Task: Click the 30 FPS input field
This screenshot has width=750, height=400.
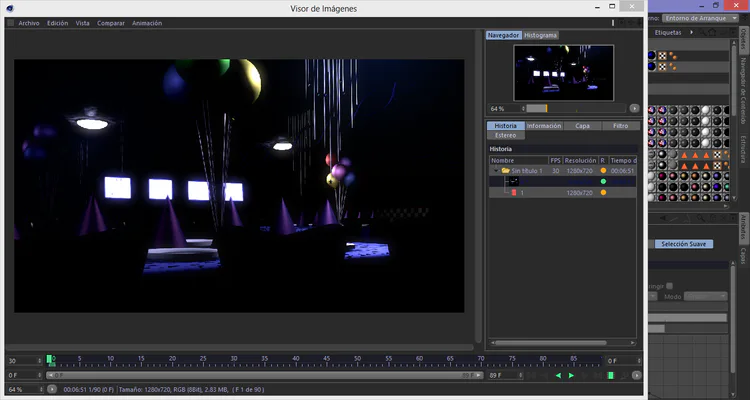Action: coord(22,361)
